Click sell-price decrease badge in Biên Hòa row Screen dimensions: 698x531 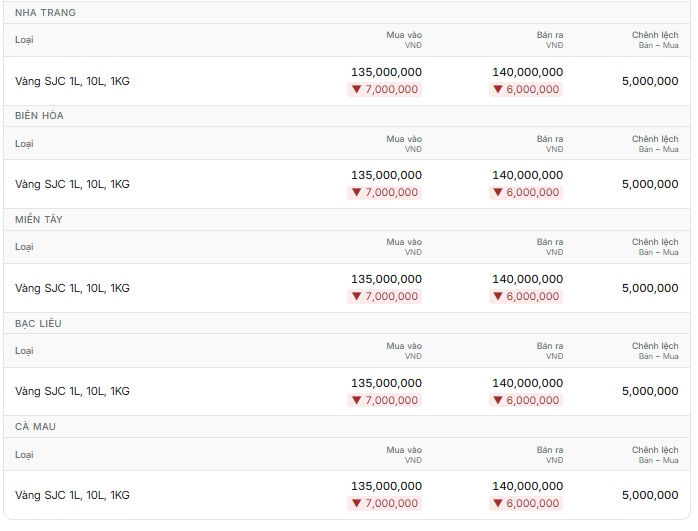pyautogui.click(x=526, y=193)
